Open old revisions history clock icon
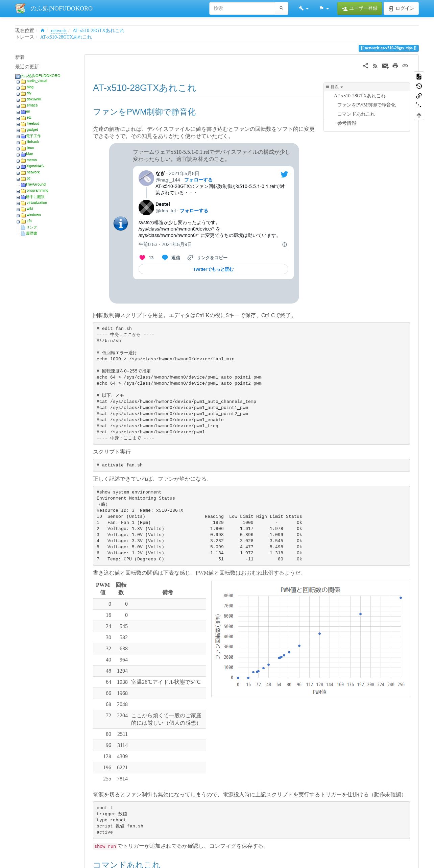434x868 pixels. click(419, 86)
